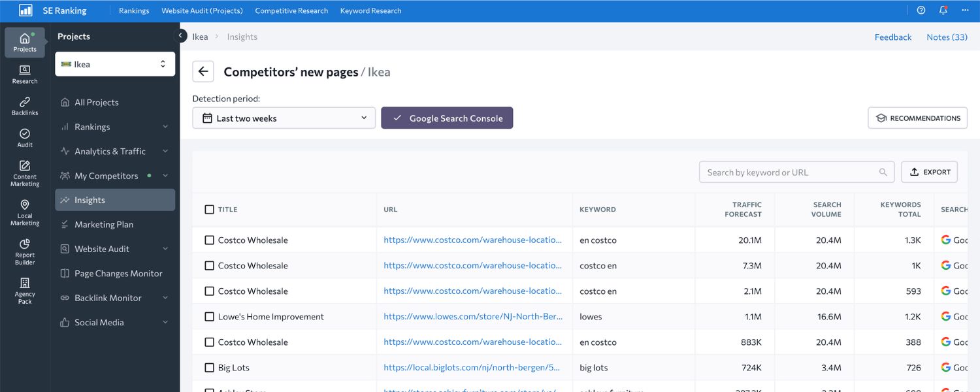The image size is (980, 392).
Task: Open the Audit sidebar icon
Action: (25, 138)
